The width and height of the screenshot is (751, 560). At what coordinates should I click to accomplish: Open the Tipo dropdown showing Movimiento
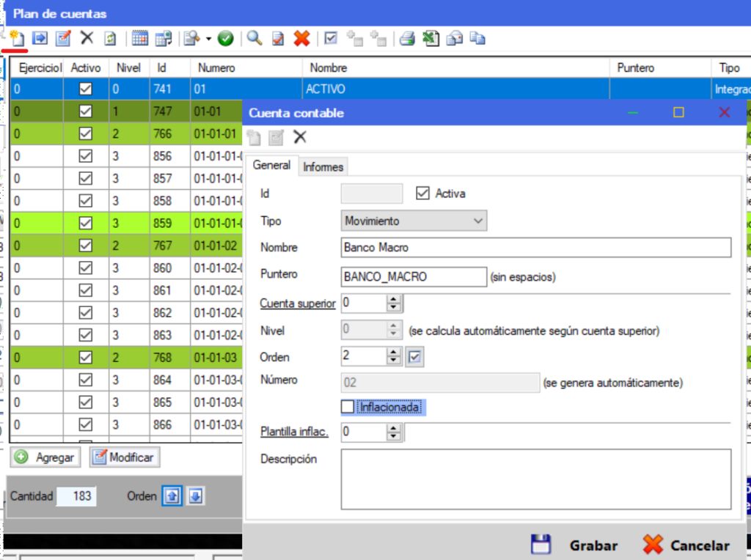414,221
